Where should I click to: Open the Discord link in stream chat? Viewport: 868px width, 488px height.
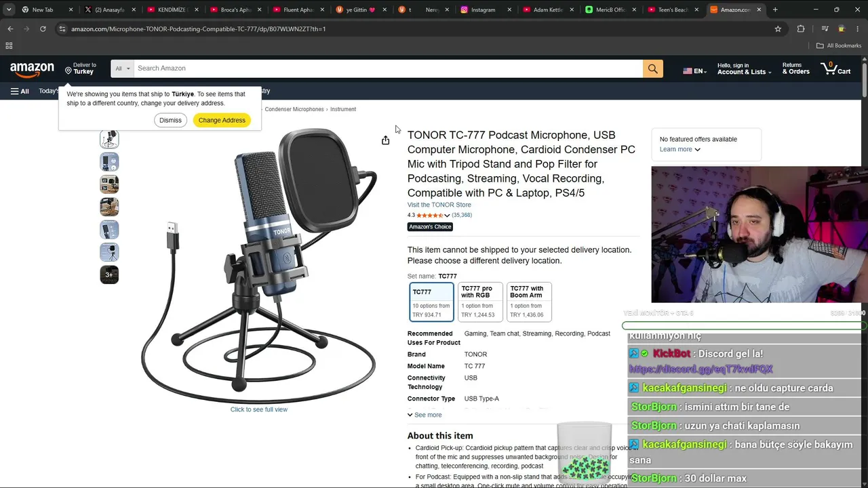tap(701, 369)
